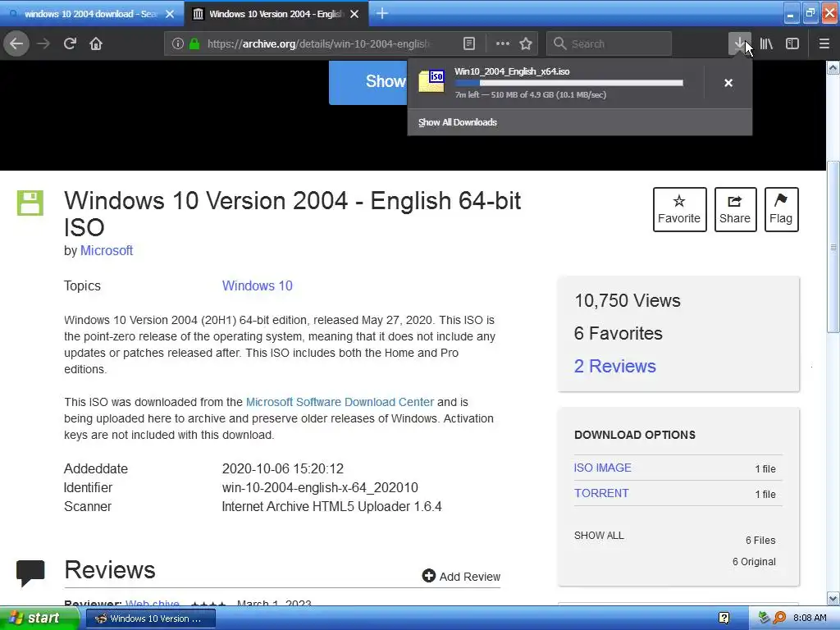Open page actions three-dot menu
The height and width of the screenshot is (630, 840).
503,43
